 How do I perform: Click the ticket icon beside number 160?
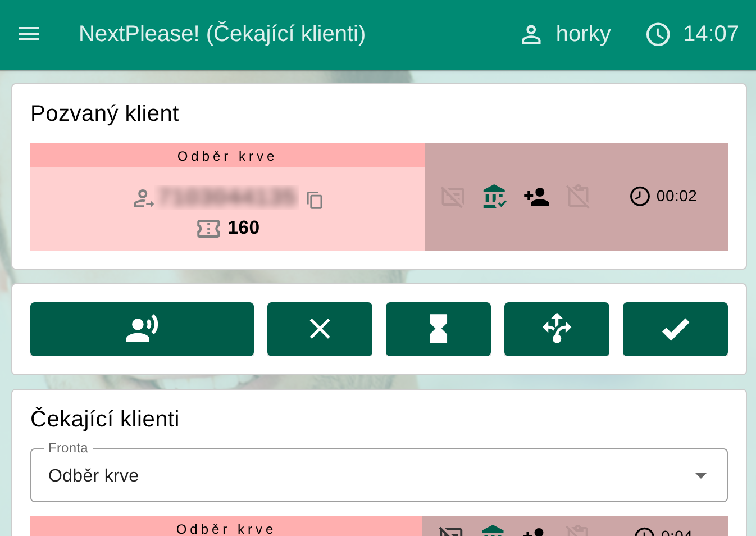pyautogui.click(x=208, y=228)
